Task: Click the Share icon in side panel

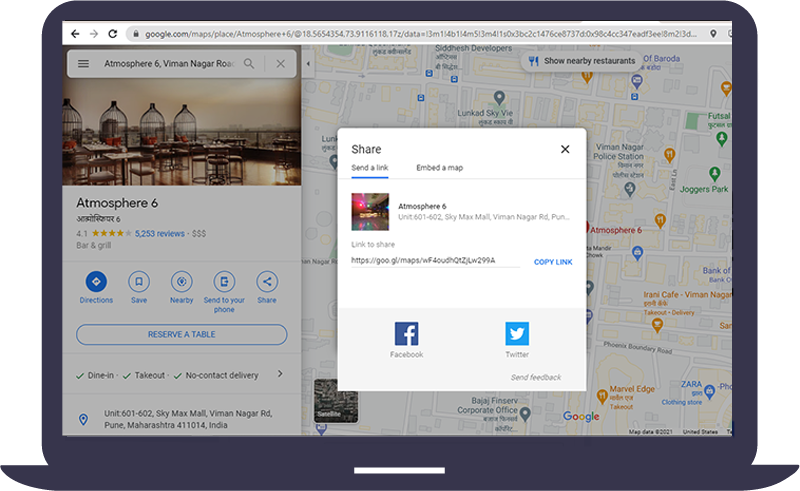Action: [x=267, y=281]
